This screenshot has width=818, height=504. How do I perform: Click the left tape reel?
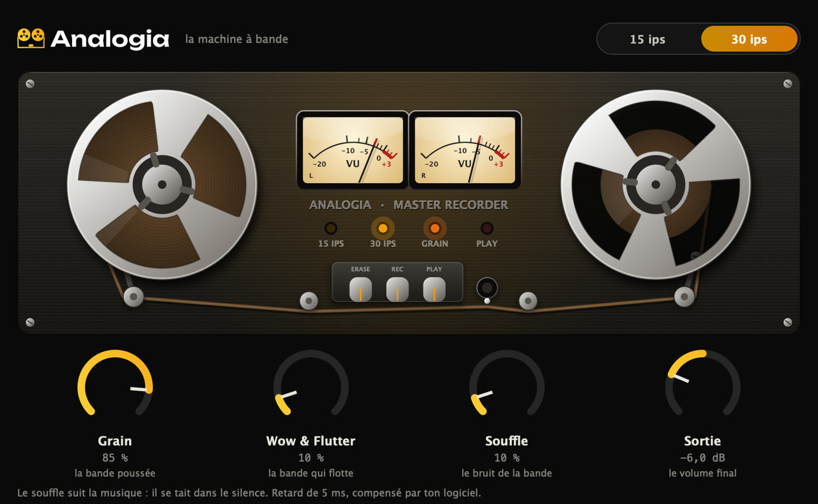tap(162, 184)
